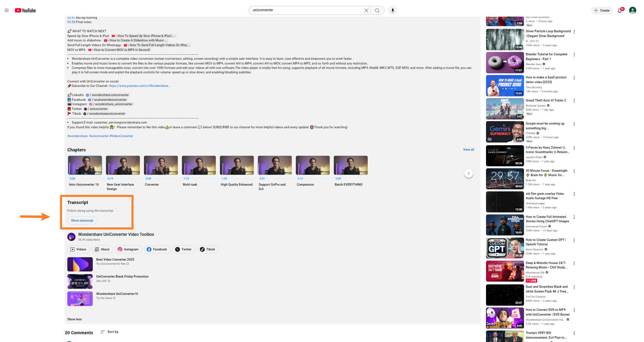Select High Quality Enhanced chapter

[237, 165]
